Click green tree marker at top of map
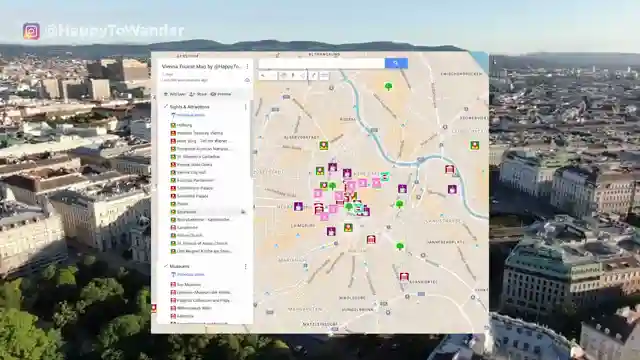The image size is (640, 360). point(389,86)
